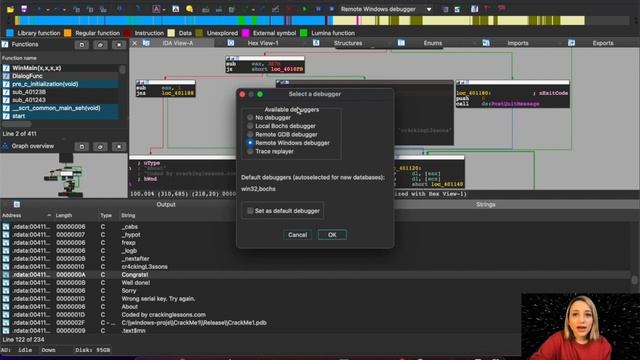Float the Functions panel via its middle header button
Image resolution: width=640 pixels, height=360 pixels.
pos(100,44)
